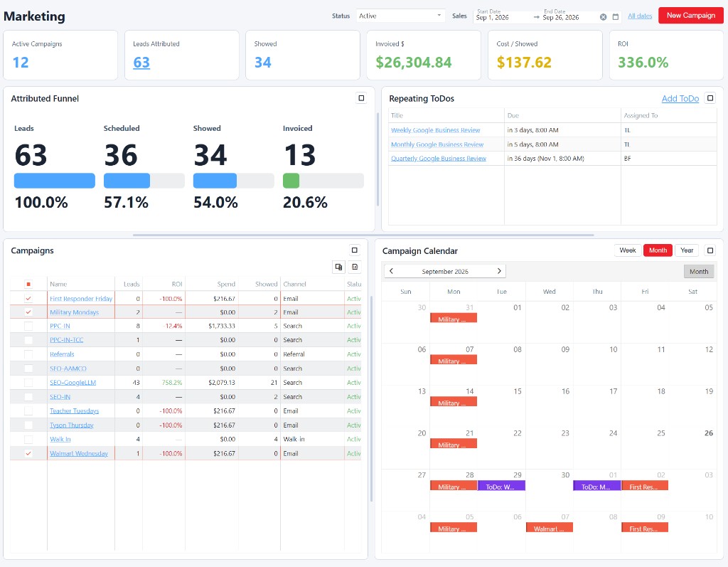Click the New Campaign button

(690, 16)
